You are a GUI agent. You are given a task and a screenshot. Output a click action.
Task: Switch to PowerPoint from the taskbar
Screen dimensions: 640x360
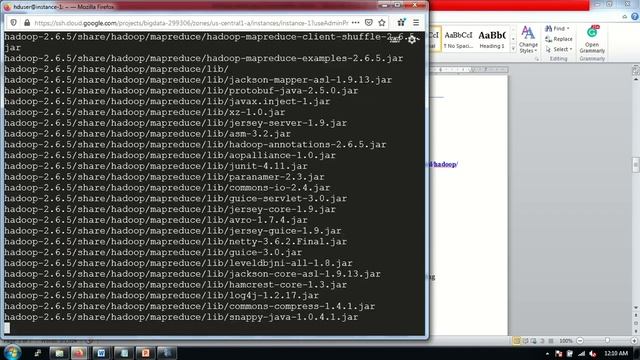[x=145, y=353]
